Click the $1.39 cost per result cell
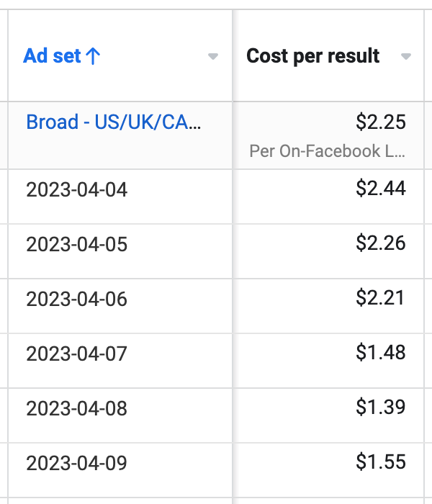The image size is (432, 504). [380, 408]
